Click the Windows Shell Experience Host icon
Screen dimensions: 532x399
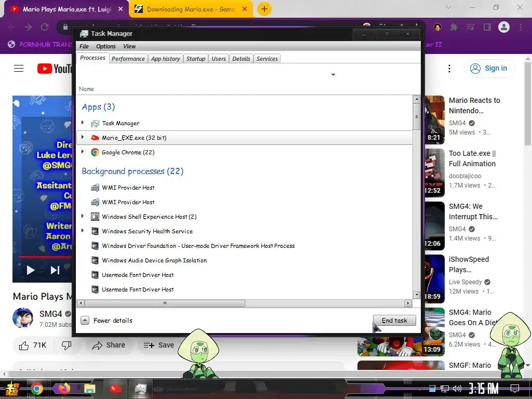click(95, 217)
